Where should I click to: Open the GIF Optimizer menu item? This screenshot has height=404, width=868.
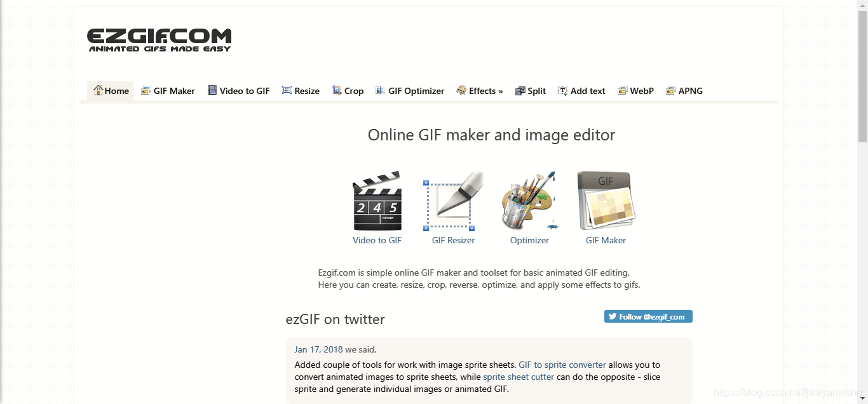(410, 91)
